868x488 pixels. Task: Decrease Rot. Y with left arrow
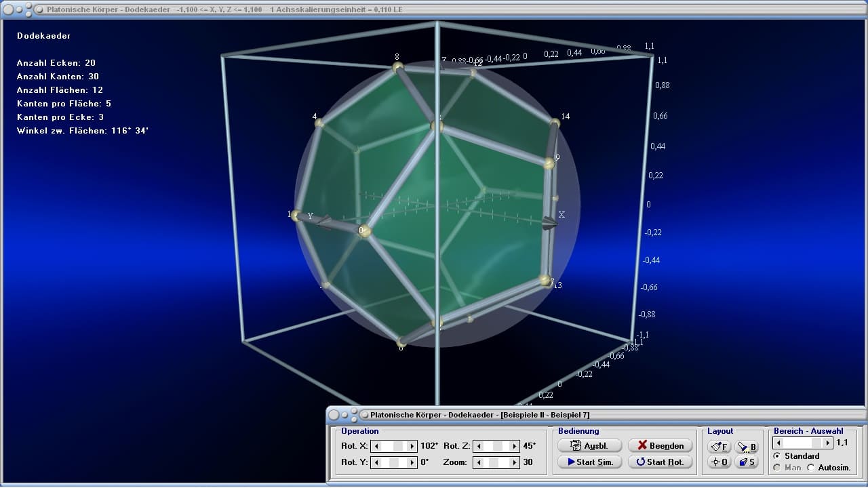(376, 462)
